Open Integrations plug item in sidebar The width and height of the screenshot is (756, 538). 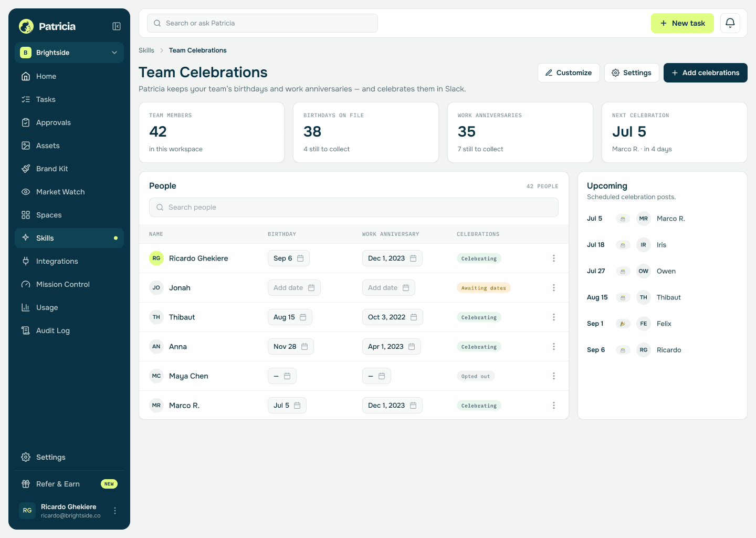tap(69, 261)
